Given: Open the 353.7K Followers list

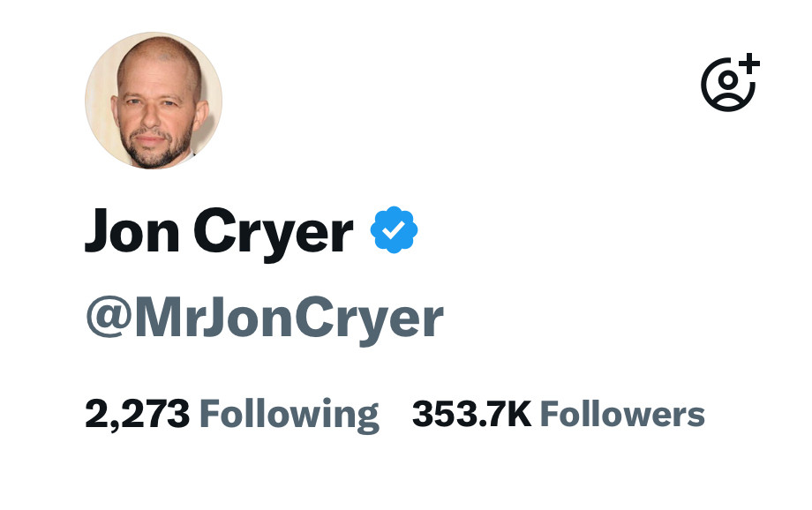Looking at the screenshot, I should coord(558,414).
